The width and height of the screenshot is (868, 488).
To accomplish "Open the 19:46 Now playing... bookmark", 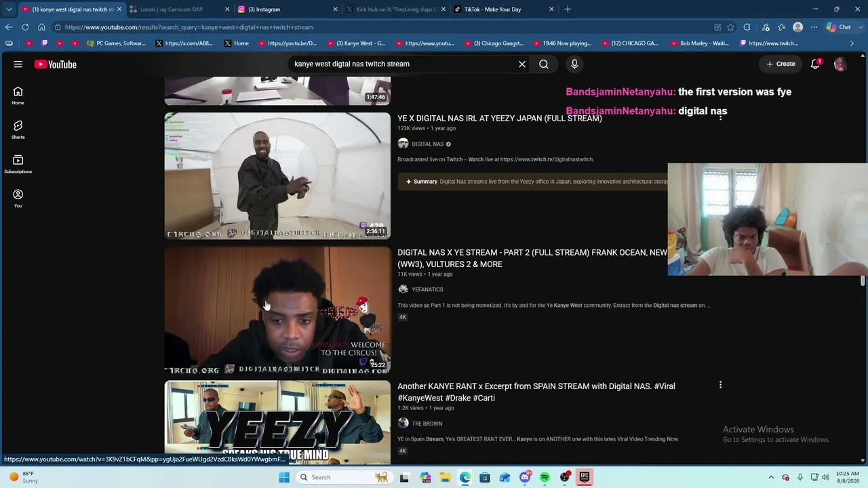I will 561,43.
